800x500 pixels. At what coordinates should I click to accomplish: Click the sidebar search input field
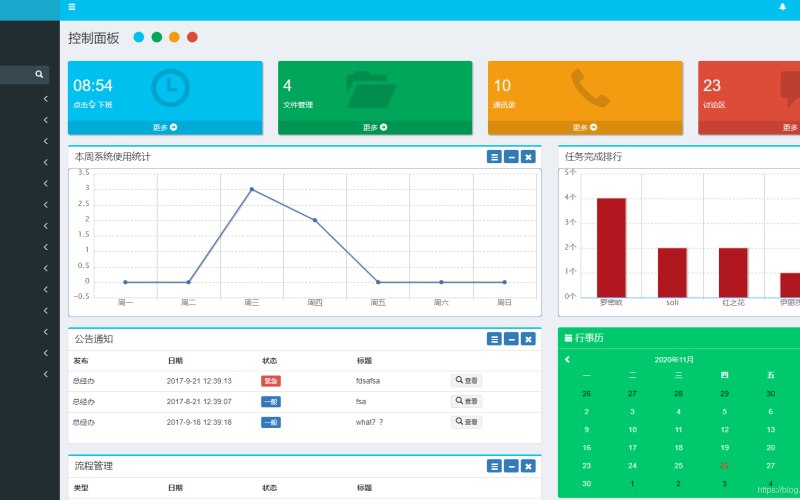click(x=15, y=74)
